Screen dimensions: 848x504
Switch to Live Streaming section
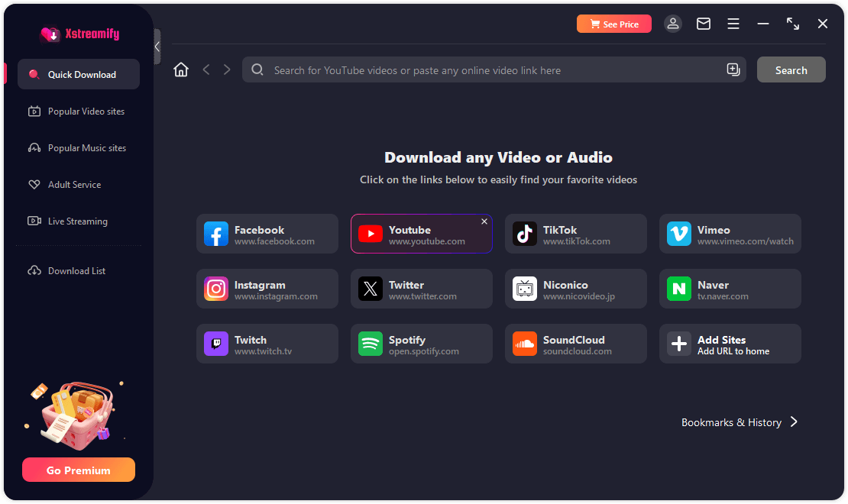[x=77, y=221]
